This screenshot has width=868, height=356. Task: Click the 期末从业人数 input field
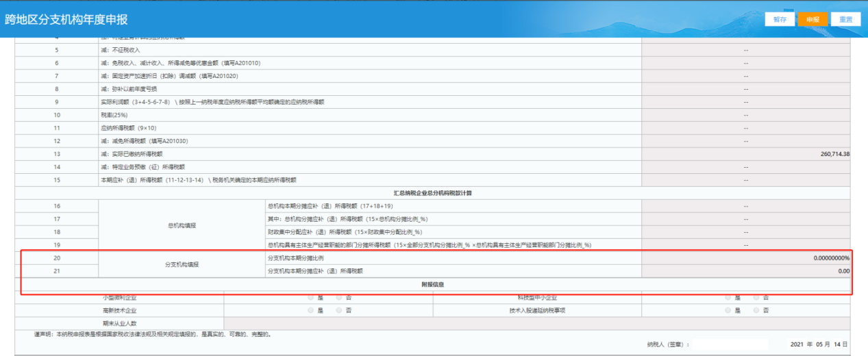click(536, 323)
